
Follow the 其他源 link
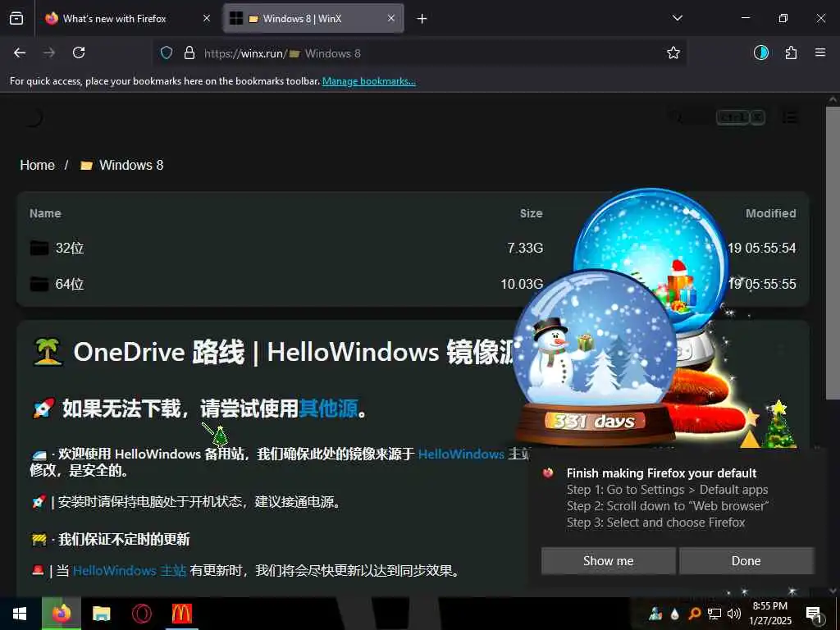[x=328, y=409]
